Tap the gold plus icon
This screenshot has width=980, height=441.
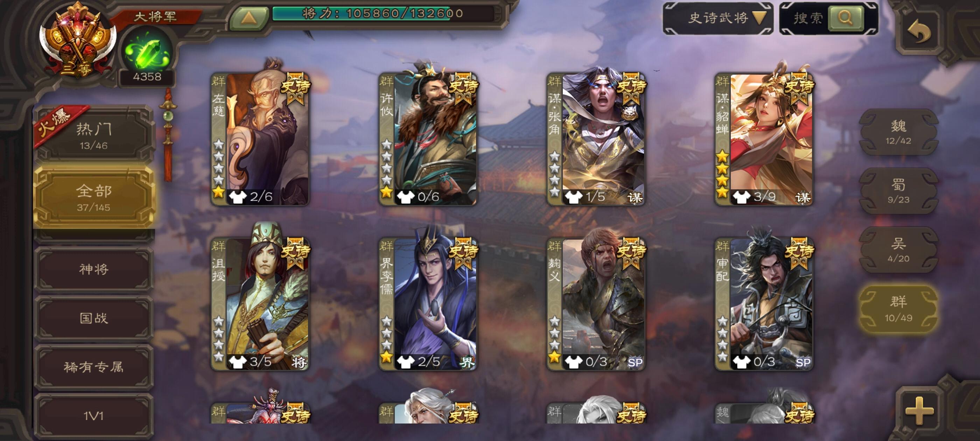coord(919,411)
